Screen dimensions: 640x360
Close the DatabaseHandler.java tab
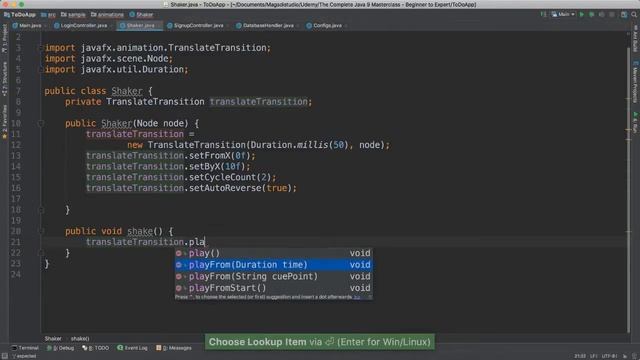[x=298, y=26]
